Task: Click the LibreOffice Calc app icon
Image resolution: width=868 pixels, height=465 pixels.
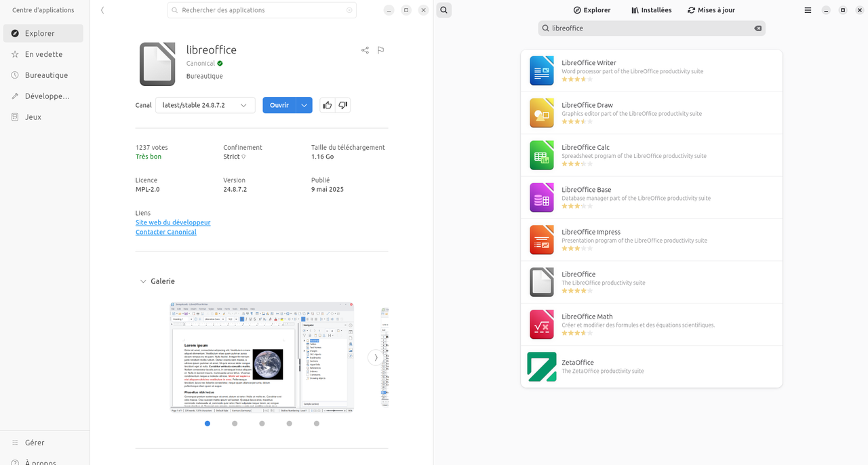Action: click(x=542, y=155)
